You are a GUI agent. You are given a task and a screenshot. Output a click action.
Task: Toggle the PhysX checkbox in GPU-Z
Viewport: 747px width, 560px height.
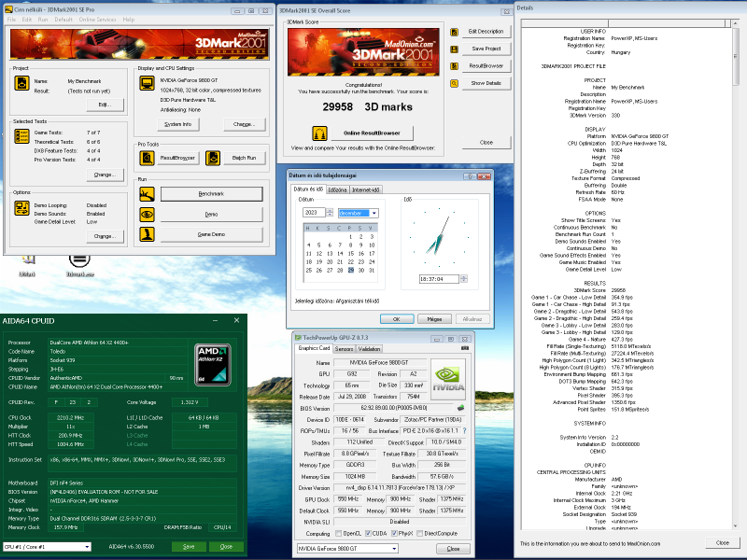pos(394,533)
